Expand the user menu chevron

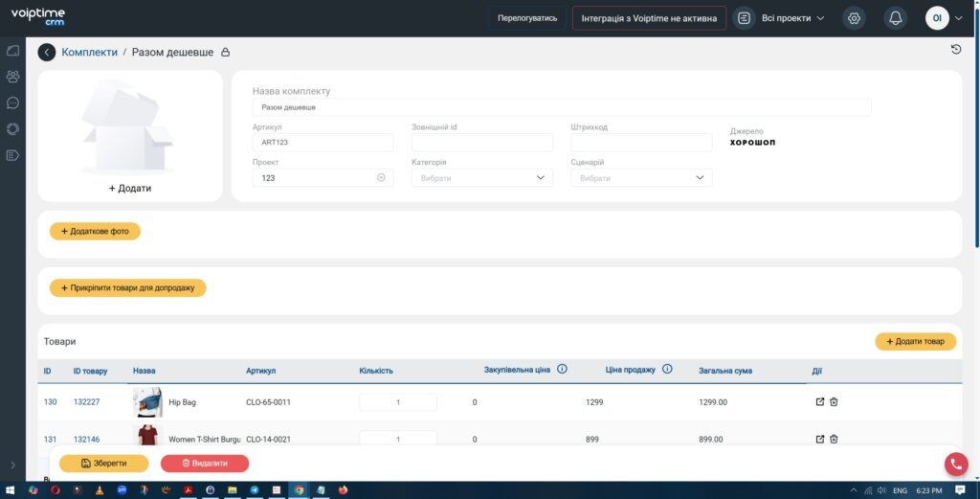tap(959, 18)
